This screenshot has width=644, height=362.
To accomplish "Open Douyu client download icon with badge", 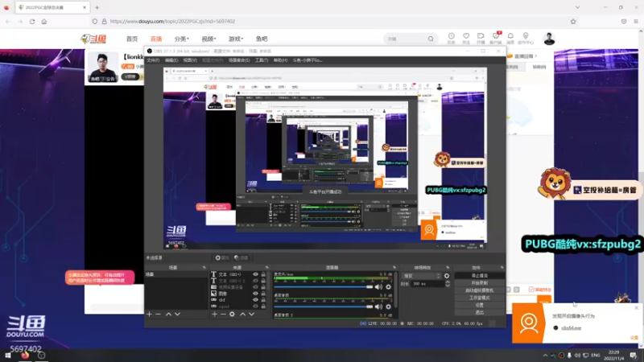I will click(496, 36).
